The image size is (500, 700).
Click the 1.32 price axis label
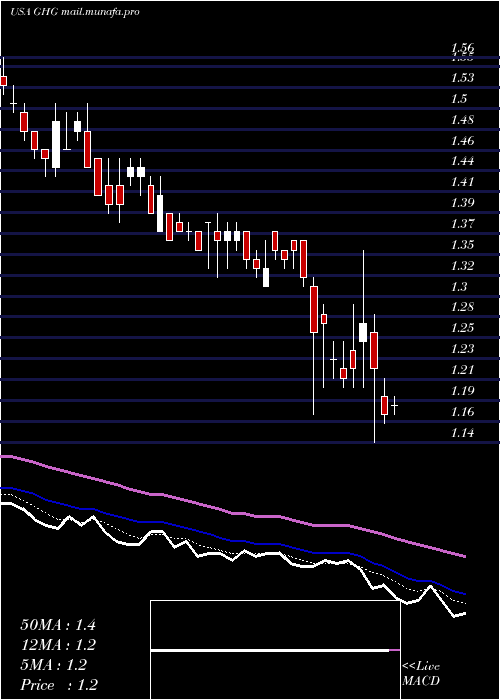pyautogui.click(x=462, y=266)
